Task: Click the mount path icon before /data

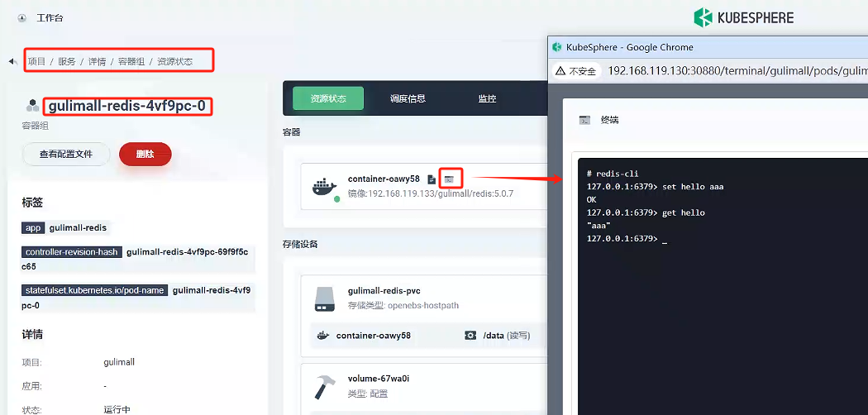Action: click(x=470, y=336)
